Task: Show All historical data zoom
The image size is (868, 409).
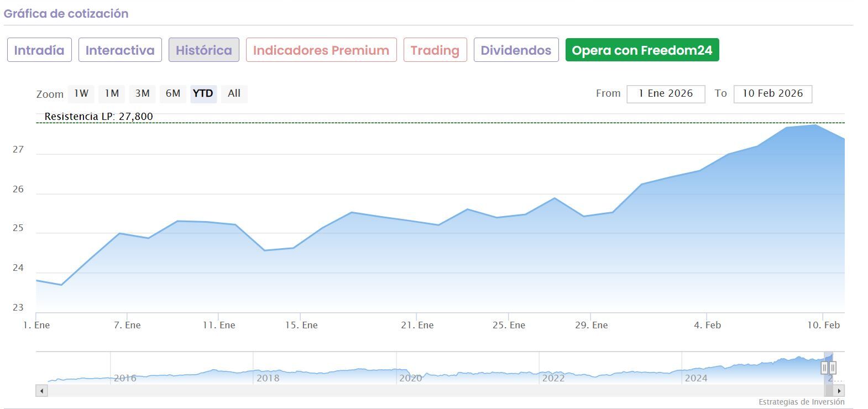Action: click(234, 93)
